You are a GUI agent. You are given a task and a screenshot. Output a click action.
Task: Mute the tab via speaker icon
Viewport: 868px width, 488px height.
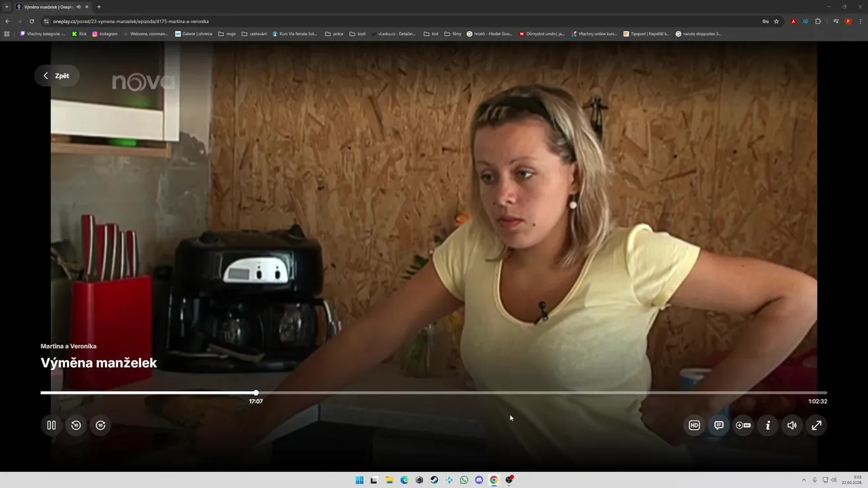tap(79, 7)
